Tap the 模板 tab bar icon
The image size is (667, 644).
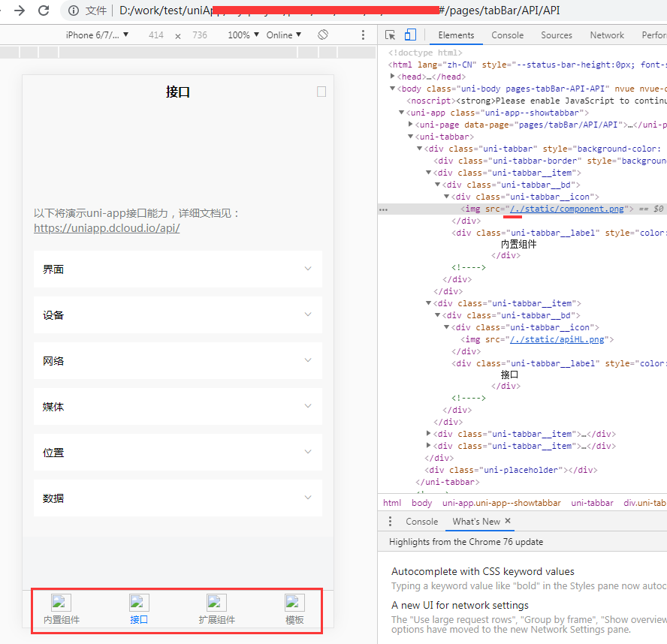tap(294, 602)
